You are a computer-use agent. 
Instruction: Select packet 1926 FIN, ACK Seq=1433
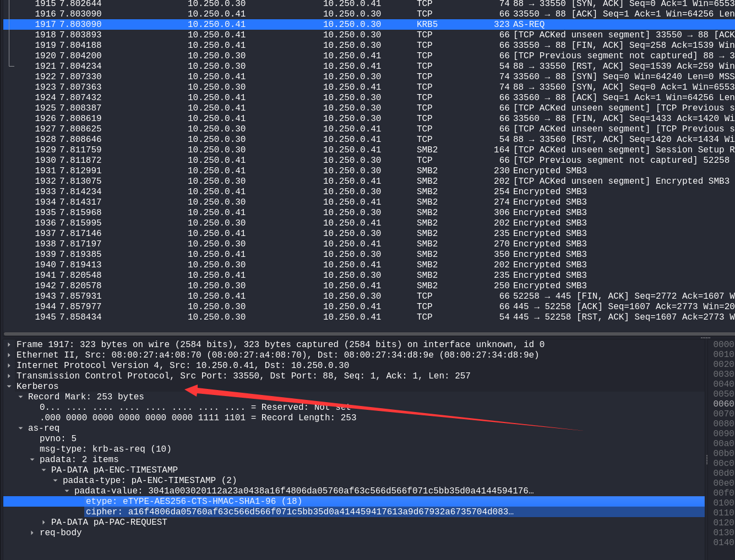point(369,118)
